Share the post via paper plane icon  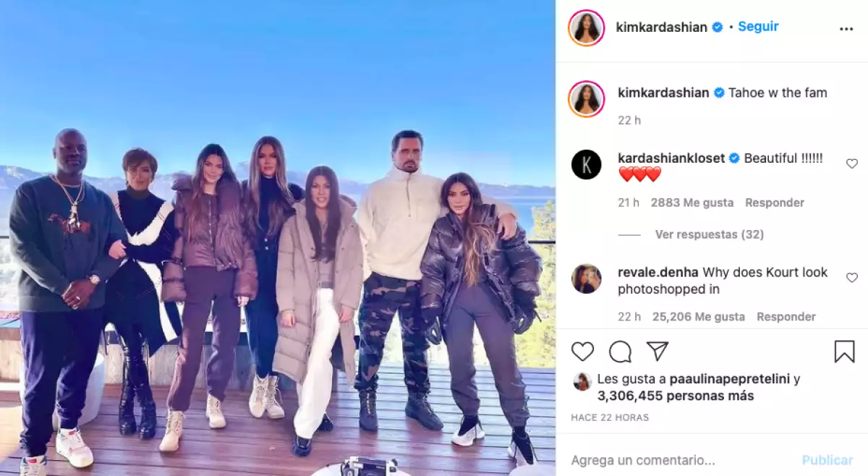pos(657,352)
